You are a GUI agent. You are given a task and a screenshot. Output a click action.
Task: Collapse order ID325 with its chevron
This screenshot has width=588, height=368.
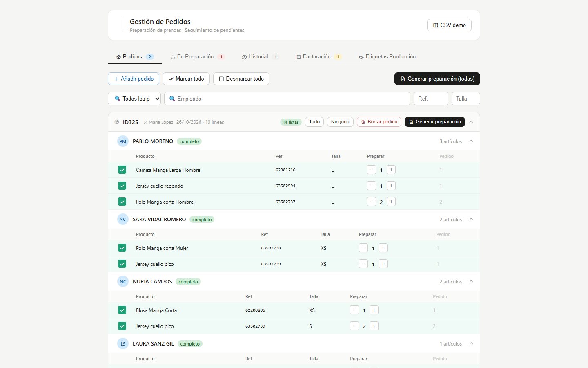pos(471,122)
